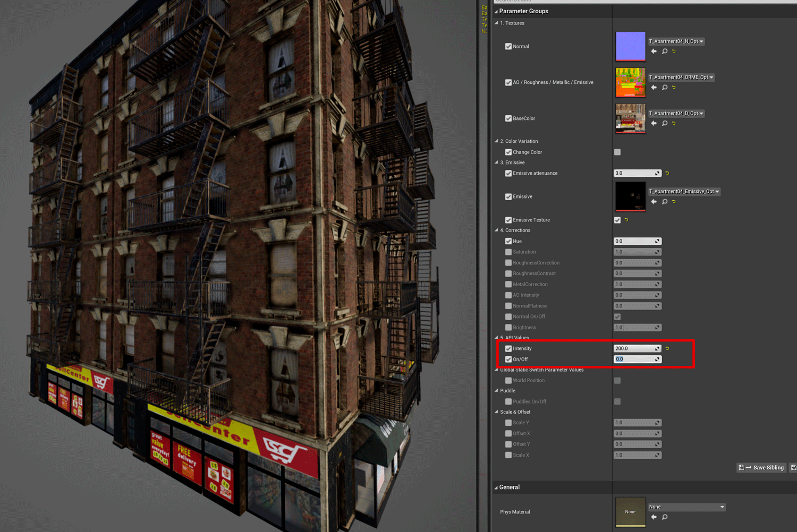Click the Change Color value swatch

(617, 152)
